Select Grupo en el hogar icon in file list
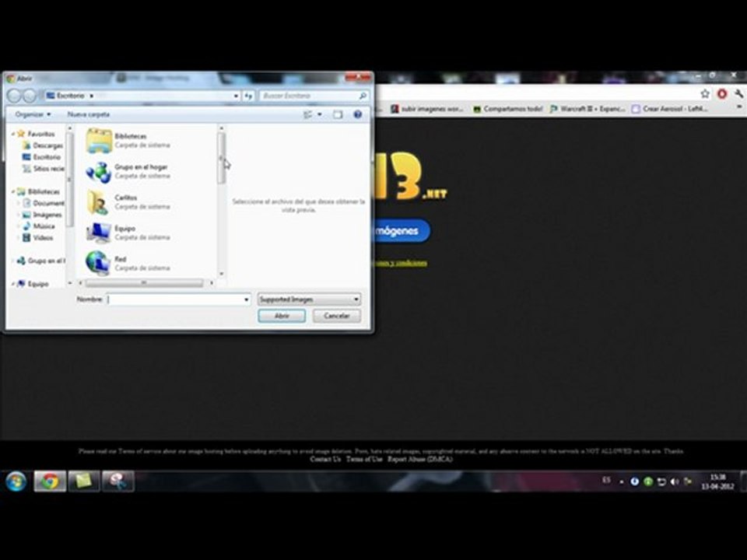The width and height of the screenshot is (747, 560). (99, 172)
